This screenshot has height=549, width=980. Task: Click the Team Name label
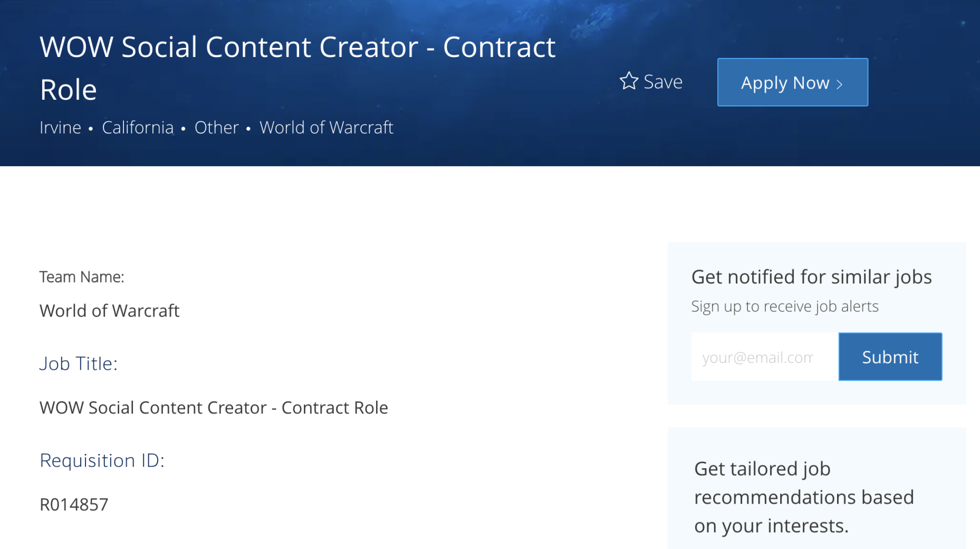[x=82, y=277]
